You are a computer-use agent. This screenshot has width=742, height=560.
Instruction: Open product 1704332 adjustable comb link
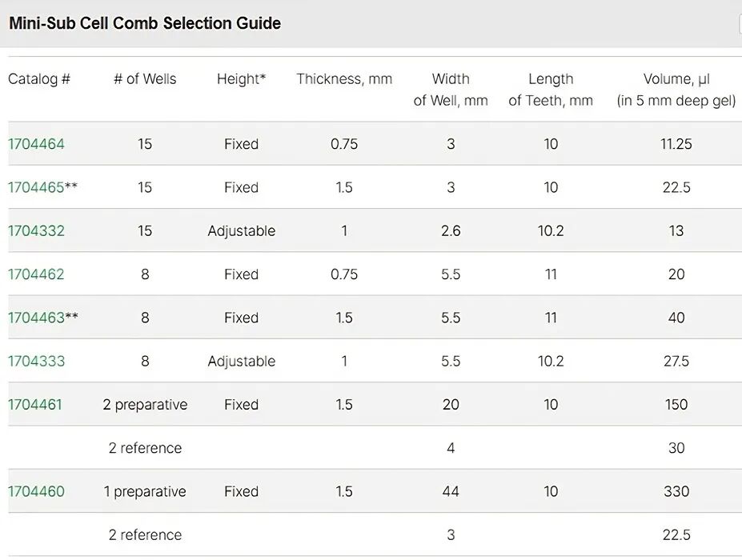point(36,230)
